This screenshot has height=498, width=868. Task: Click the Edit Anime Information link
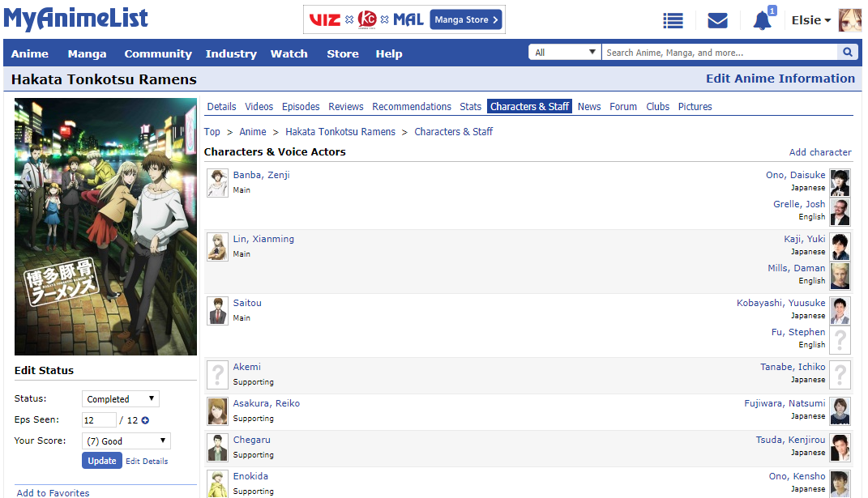tap(780, 79)
